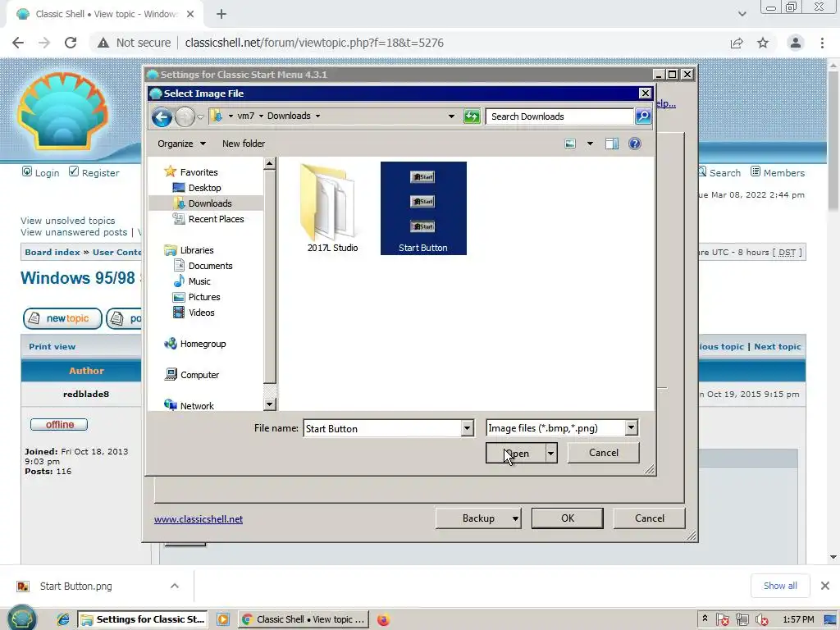The width and height of the screenshot is (840, 630).
Task: Open Libraries in the sidebar
Action: point(197,249)
